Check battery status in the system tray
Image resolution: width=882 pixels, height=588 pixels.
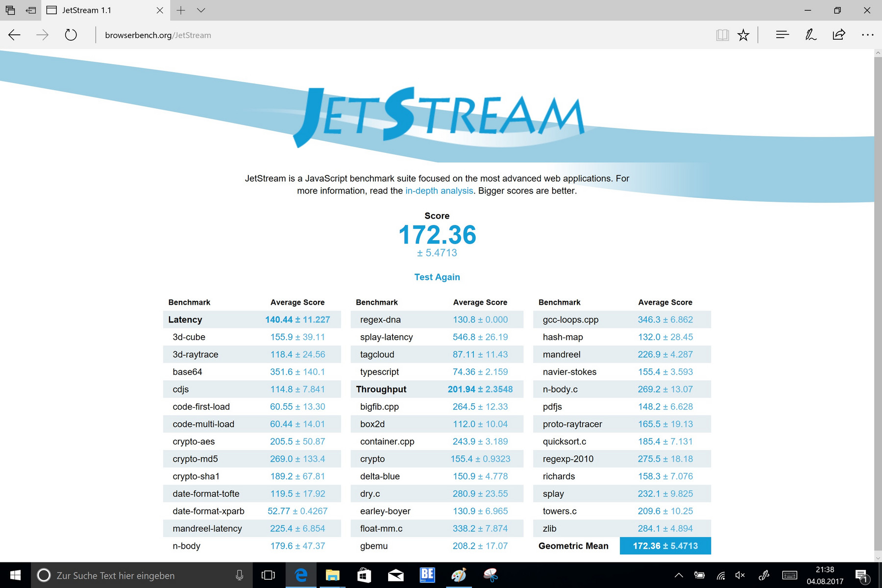699,575
